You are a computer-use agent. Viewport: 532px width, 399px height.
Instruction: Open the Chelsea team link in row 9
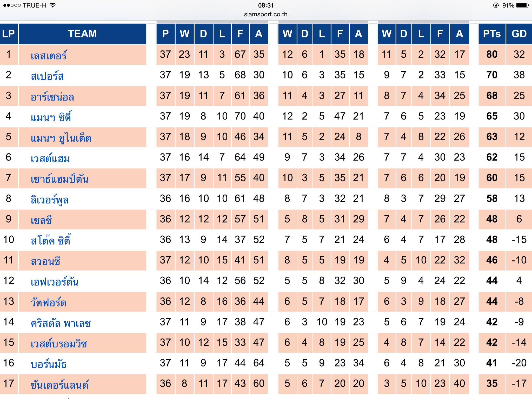(41, 220)
